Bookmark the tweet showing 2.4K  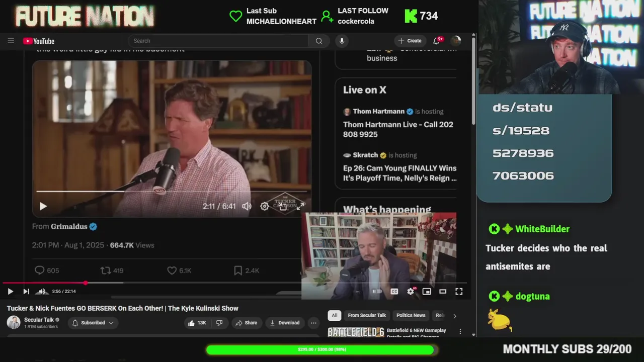238,270
